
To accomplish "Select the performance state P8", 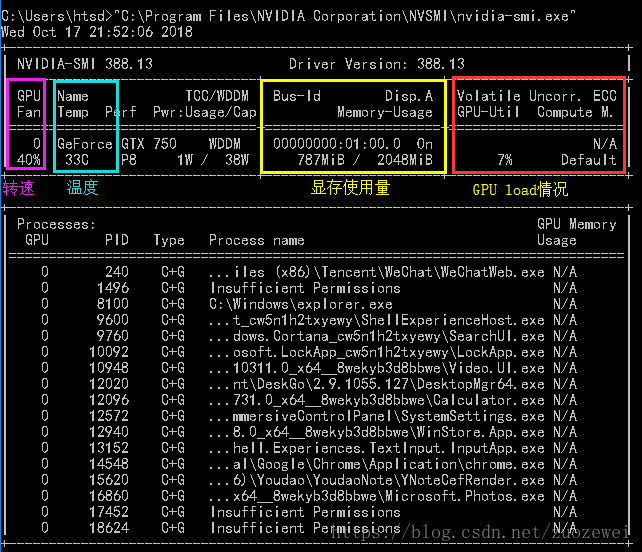I will 129,160.
